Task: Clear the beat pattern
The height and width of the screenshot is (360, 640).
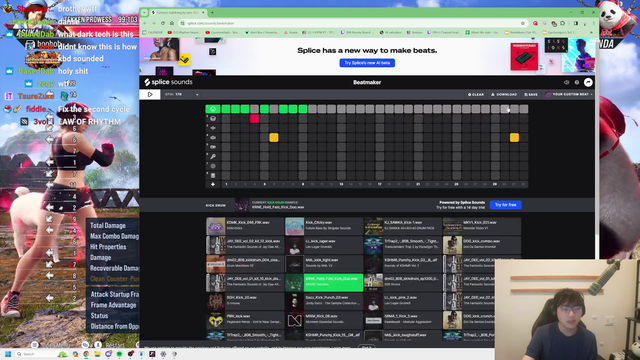Action: point(476,94)
